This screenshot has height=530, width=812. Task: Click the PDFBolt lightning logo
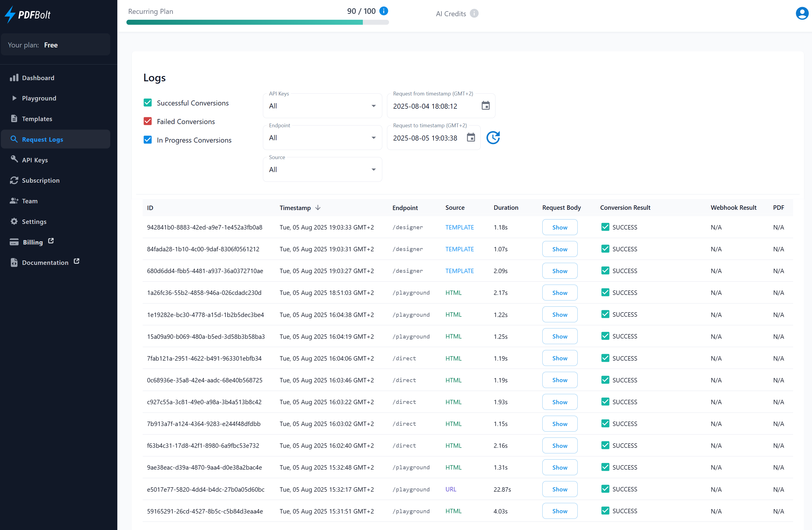10,15
